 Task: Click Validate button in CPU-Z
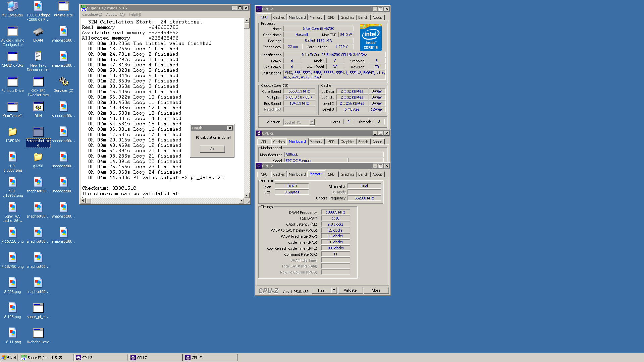pyautogui.click(x=350, y=291)
